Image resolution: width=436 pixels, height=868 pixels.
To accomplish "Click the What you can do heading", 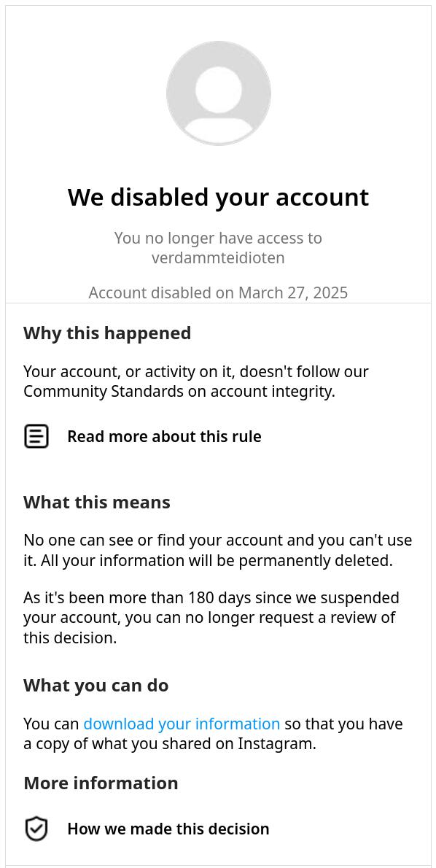I will coord(96,686).
